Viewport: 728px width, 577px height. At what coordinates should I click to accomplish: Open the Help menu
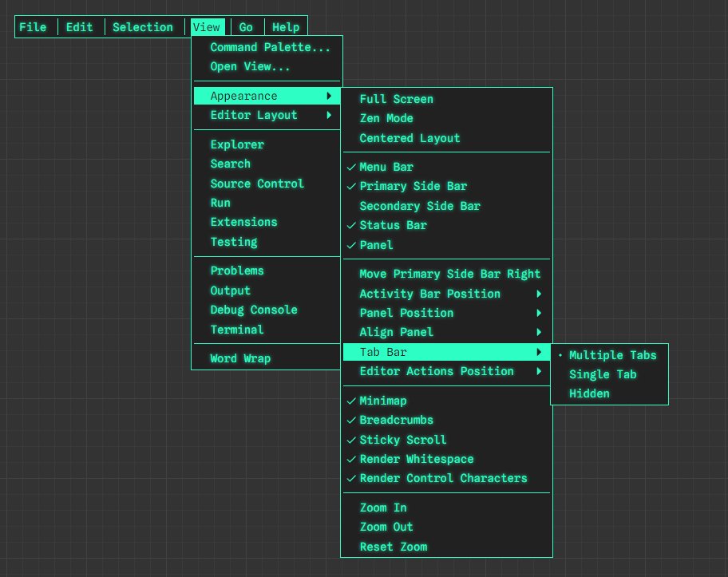[286, 27]
